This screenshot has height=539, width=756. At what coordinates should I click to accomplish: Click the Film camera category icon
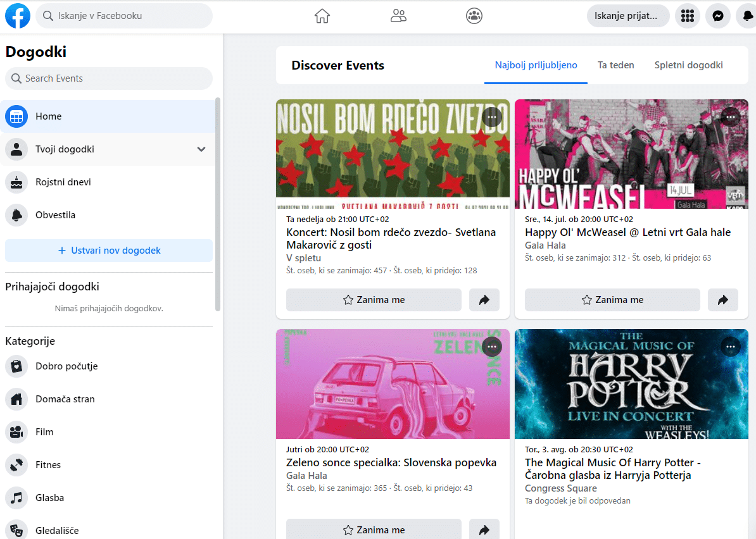pos(16,432)
